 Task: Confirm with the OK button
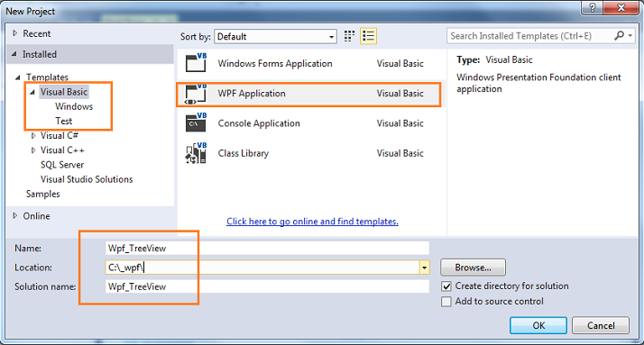(x=538, y=325)
